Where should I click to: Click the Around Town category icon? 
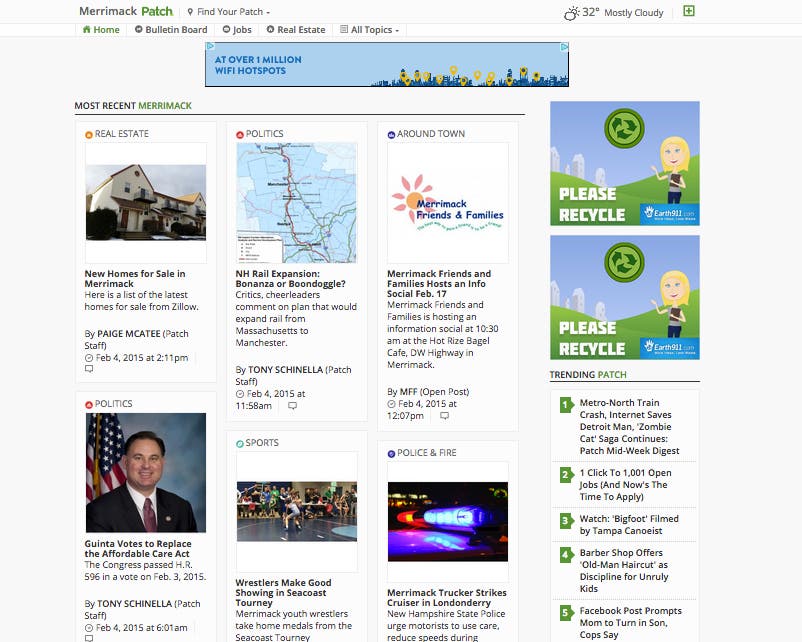[391, 135]
